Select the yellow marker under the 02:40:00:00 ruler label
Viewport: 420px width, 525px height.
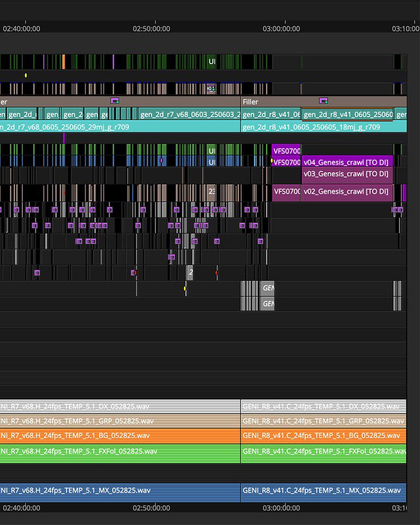[26, 75]
